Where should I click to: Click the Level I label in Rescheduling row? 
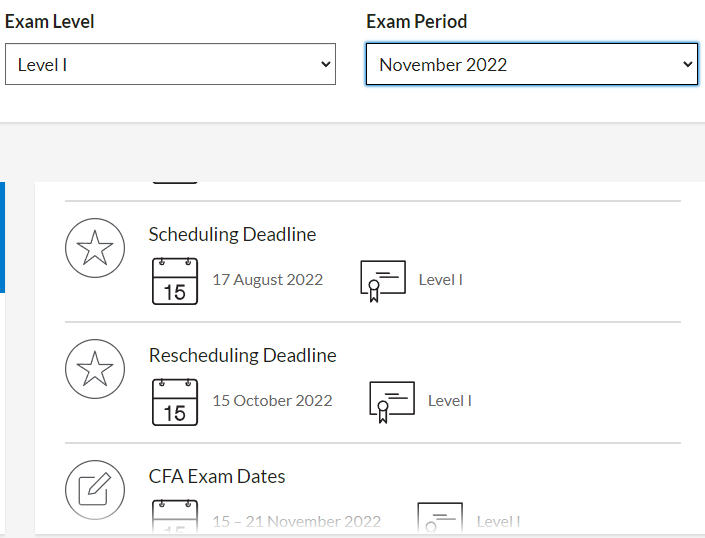coord(449,401)
